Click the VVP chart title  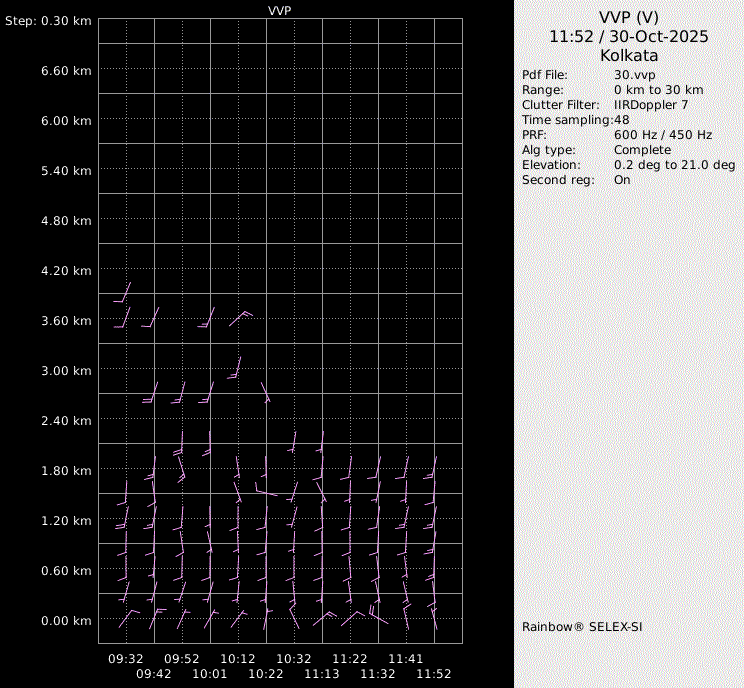pos(280,10)
